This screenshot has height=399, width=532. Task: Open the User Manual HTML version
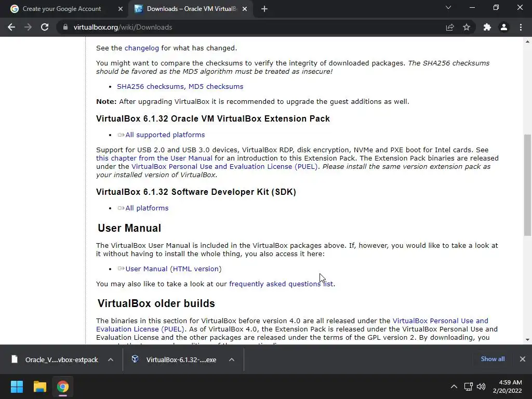174,269
